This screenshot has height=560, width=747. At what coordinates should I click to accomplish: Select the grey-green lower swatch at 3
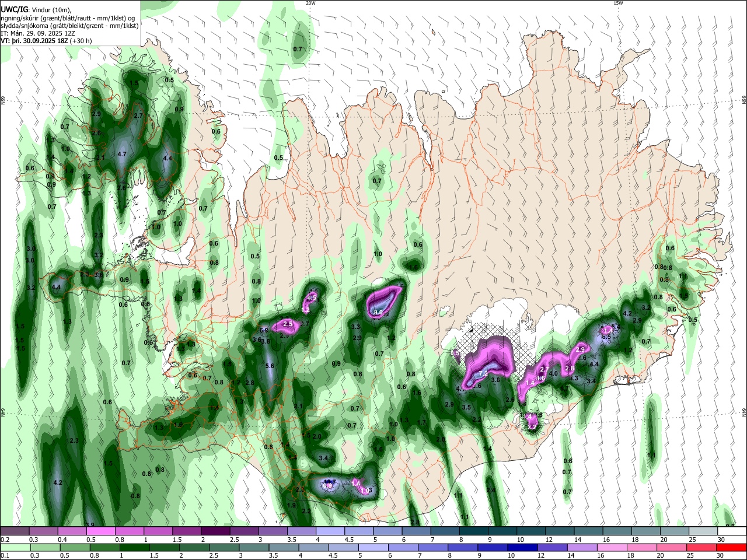point(255,547)
